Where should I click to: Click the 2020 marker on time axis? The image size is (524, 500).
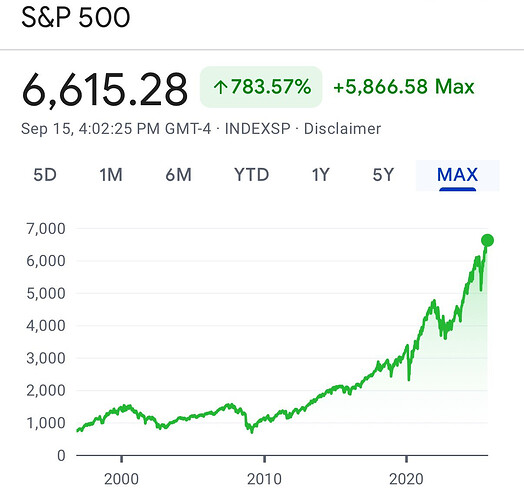click(x=406, y=479)
